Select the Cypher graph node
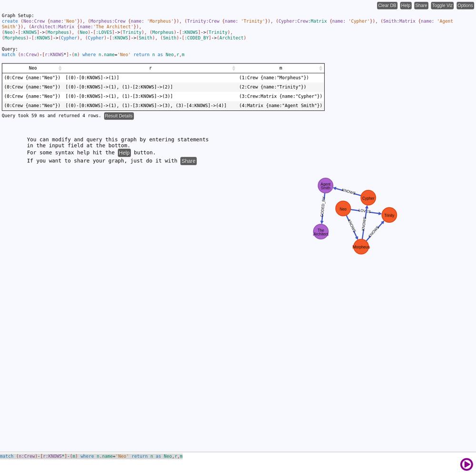 (x=368, y=198)
